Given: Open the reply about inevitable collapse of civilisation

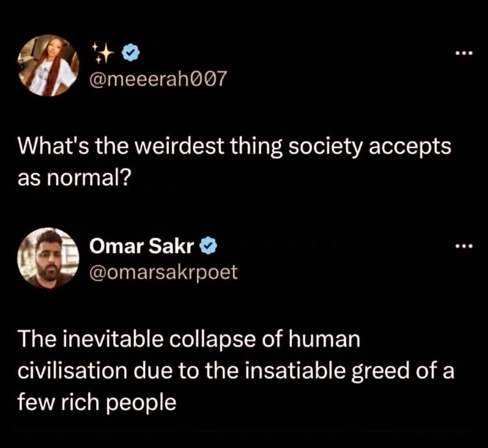Looking at the screenshot, I should click(235, 371).
